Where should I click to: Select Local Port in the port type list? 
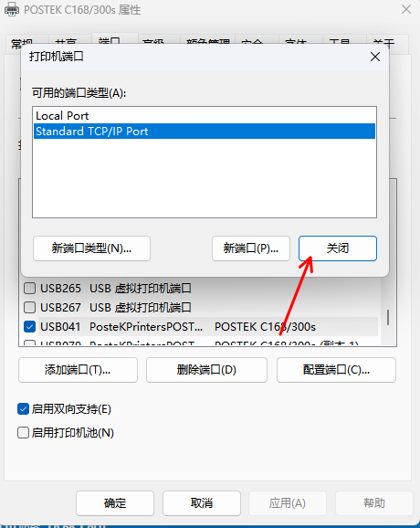pyautogui.click(x=205, y=115)
